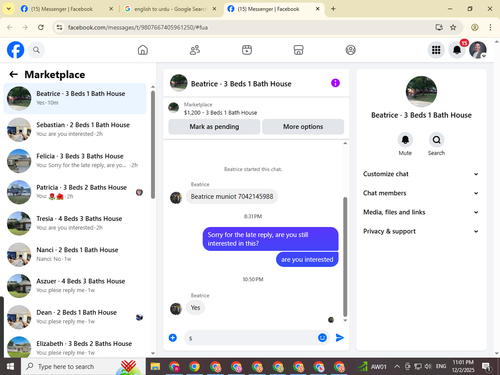Go back with the browser back arrow
Screen dimensions: 500x375
[10, 27]
